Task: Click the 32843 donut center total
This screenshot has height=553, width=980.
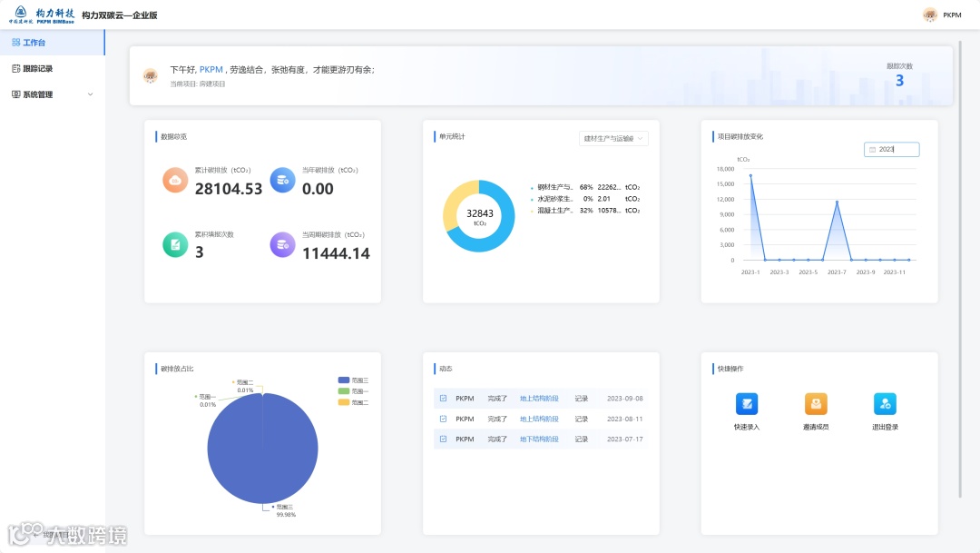Action: (479, 213)
